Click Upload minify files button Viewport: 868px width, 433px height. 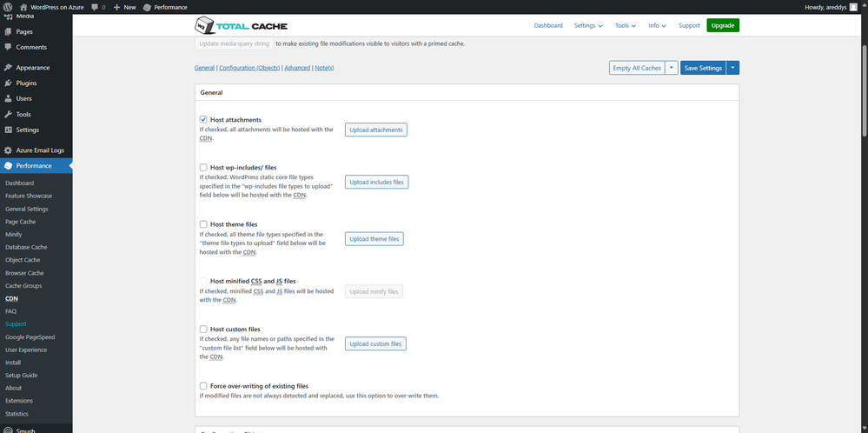pyautogui.click(x=374, y=291)
